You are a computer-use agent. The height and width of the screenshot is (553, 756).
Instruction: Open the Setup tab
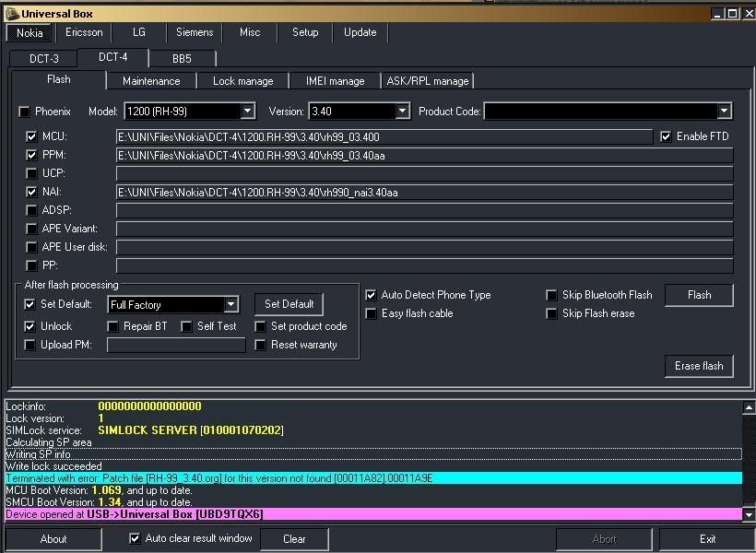point(305,32)
